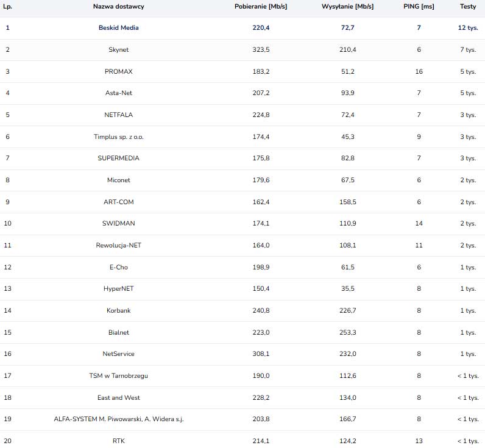Viewport: 485px width, 448px height.
Task: Open NETFALA in the provider list
Action: click(x=118, y=115)
